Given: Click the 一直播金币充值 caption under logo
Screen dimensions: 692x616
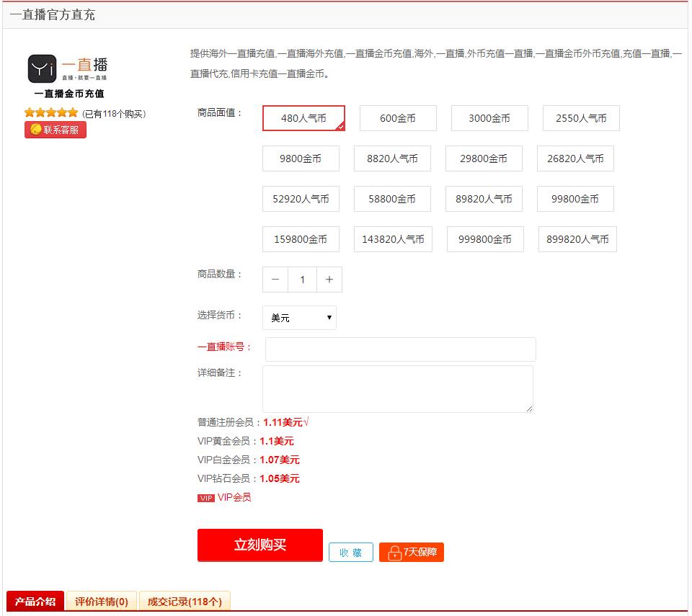Looking at the screenshot, I should (69, 94).
